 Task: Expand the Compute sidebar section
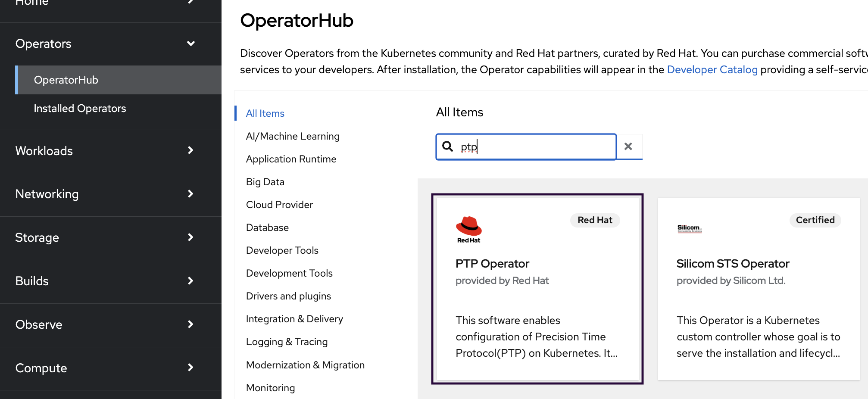190,368
